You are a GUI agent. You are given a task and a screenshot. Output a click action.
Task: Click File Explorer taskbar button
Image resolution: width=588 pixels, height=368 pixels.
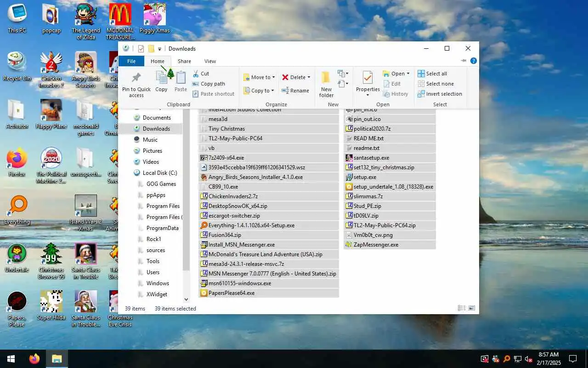(x=57, y=359)
